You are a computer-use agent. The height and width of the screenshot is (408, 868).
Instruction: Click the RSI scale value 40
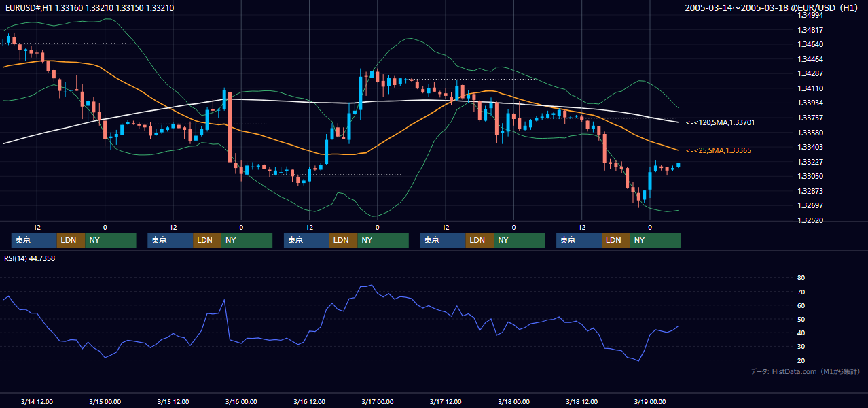point(801,333)
